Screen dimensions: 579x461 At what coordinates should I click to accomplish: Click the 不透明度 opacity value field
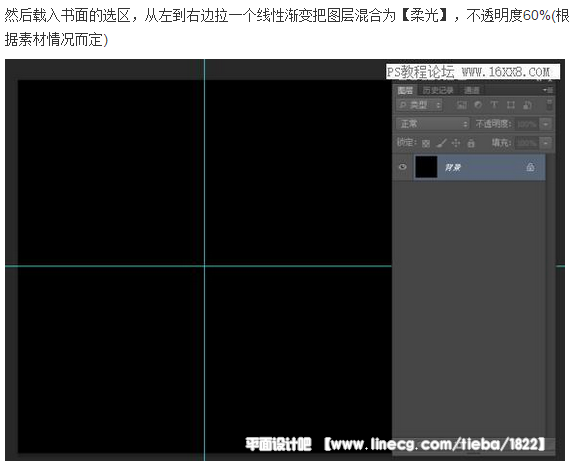[527, 124]
